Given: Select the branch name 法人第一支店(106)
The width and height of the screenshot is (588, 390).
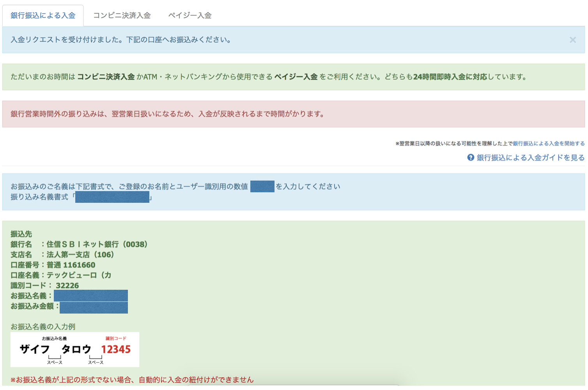Looking at the screenshot, I should [80, 255].
